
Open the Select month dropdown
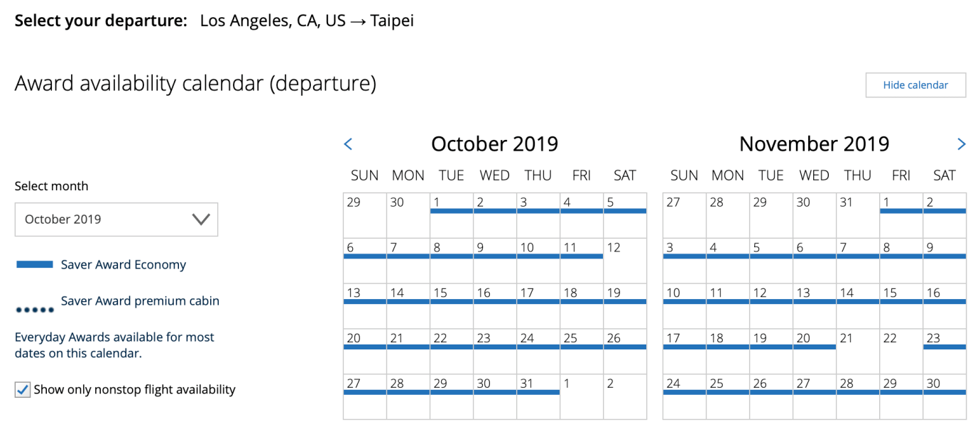point(116,219)
